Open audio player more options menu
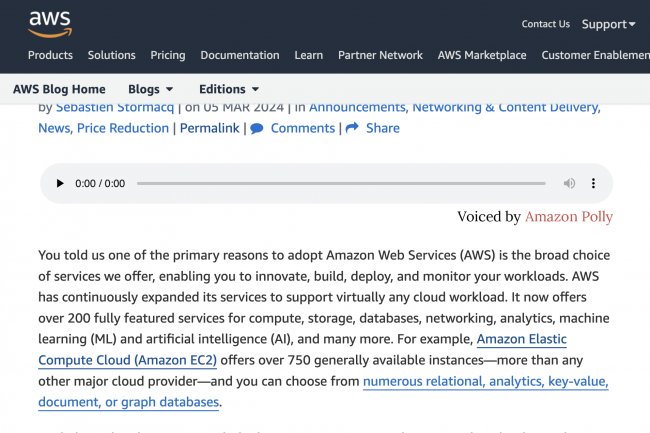Image resolution: width=650 pixels, height=433 pixels. pyautogui.click(x=593, y=184)
